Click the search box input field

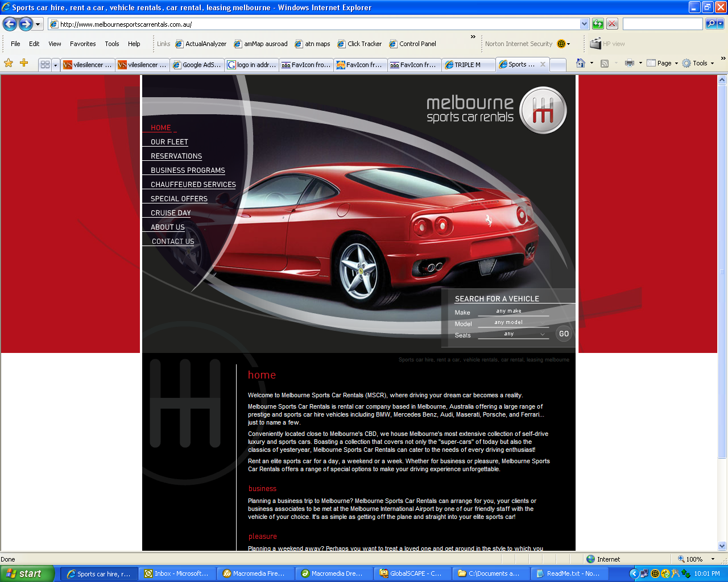(x=663, y=24)
